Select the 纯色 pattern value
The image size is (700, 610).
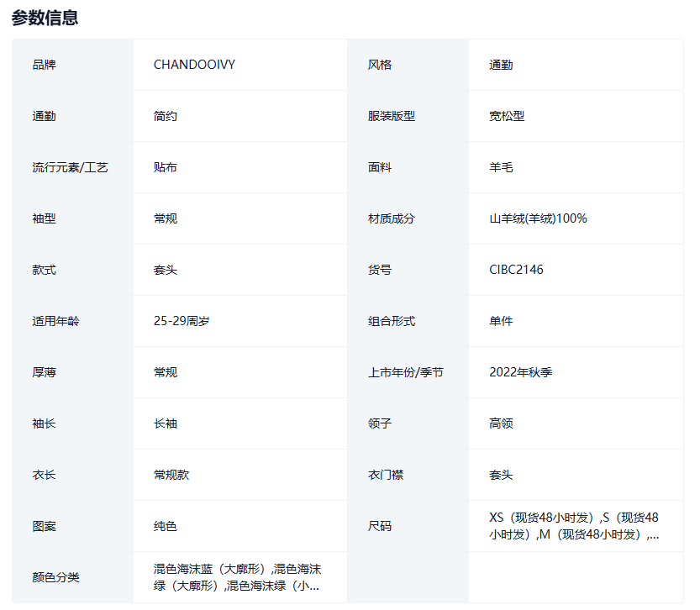coord(166,526)
